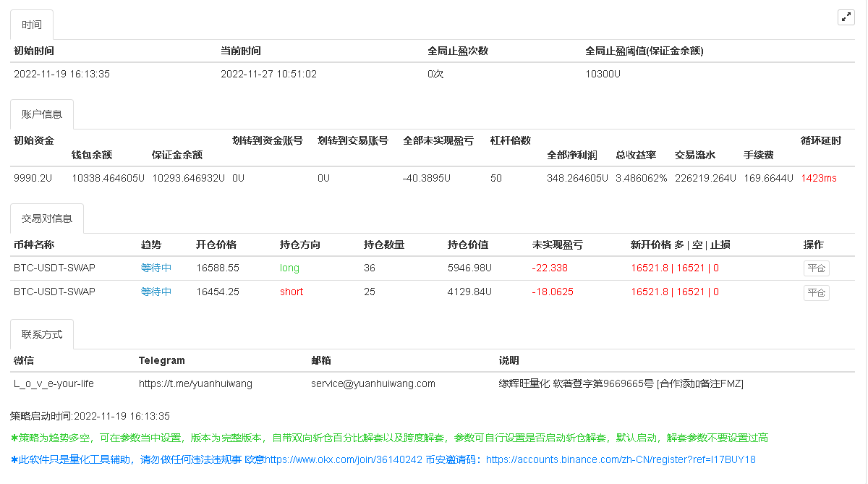The image size is (868, 484).
Task: Click the fullscreen expand icon top right
Action: coord(846,17)
